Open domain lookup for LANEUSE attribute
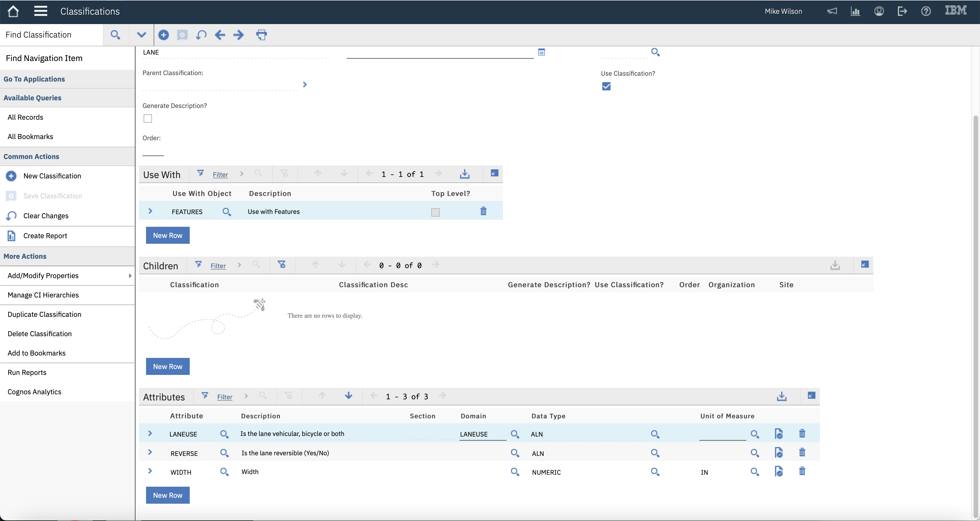Screen dimensions: 980x521 [x=515, y=434]
